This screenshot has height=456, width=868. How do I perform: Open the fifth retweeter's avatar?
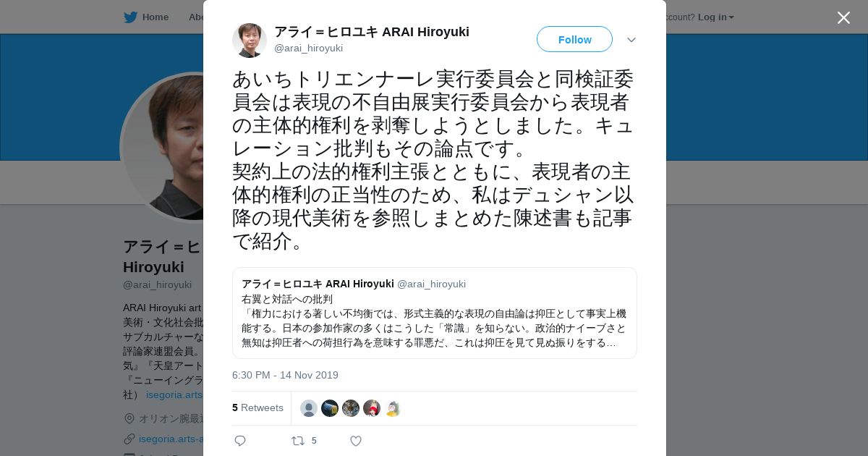click(393, 408)
